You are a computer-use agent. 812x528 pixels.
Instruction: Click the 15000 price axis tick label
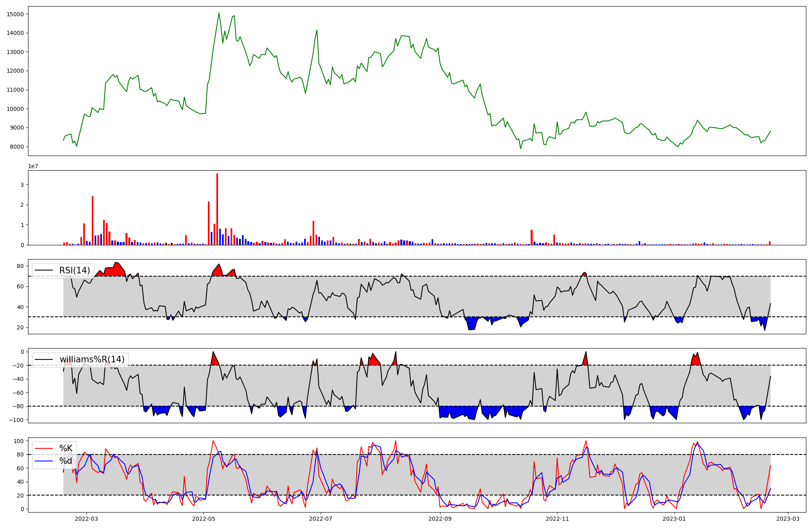tap(15, 14)
